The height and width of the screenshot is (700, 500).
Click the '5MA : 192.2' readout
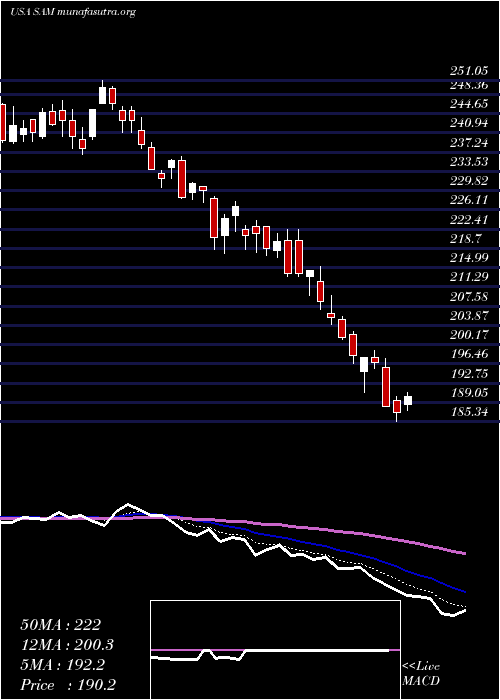click(62, 665)
